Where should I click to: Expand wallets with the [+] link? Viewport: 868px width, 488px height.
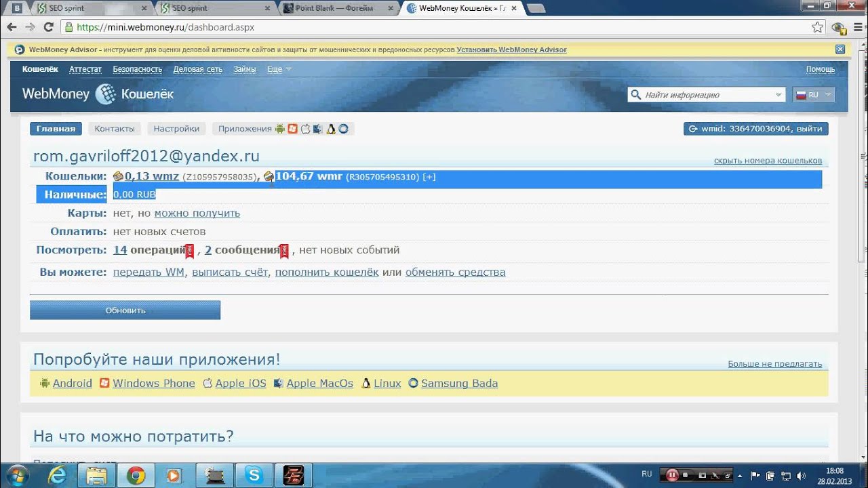click(x=429, y=177)
